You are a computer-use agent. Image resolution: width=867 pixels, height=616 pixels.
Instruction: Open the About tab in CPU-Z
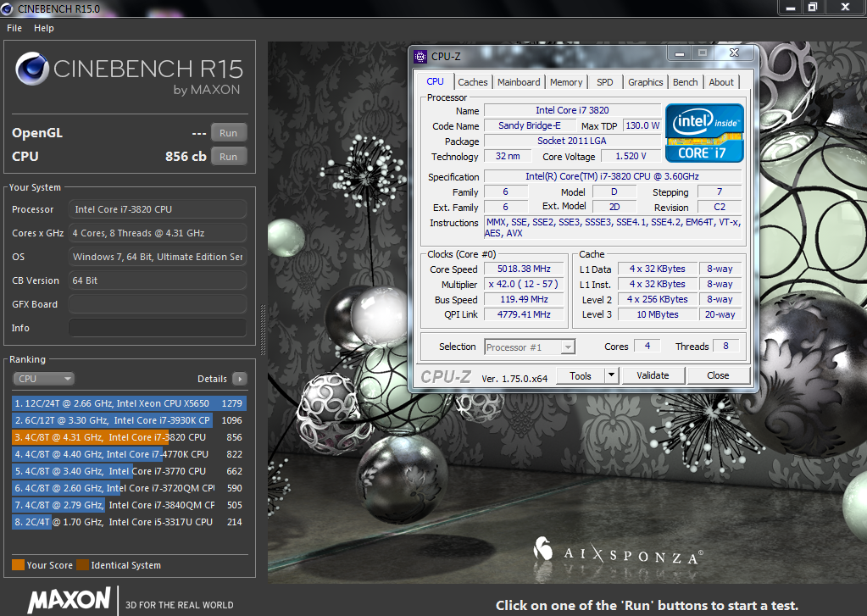721,82
